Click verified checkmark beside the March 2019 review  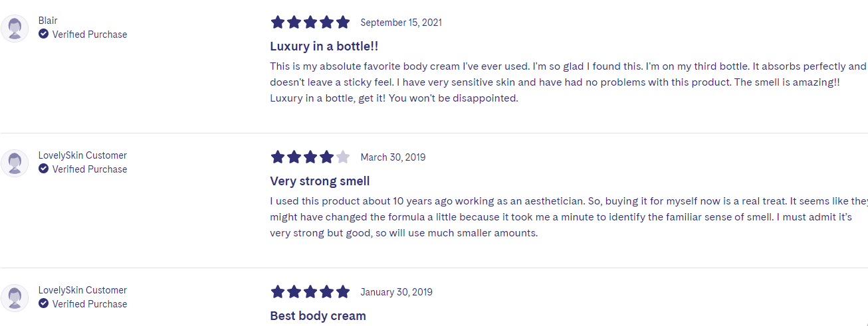point(43,169)
